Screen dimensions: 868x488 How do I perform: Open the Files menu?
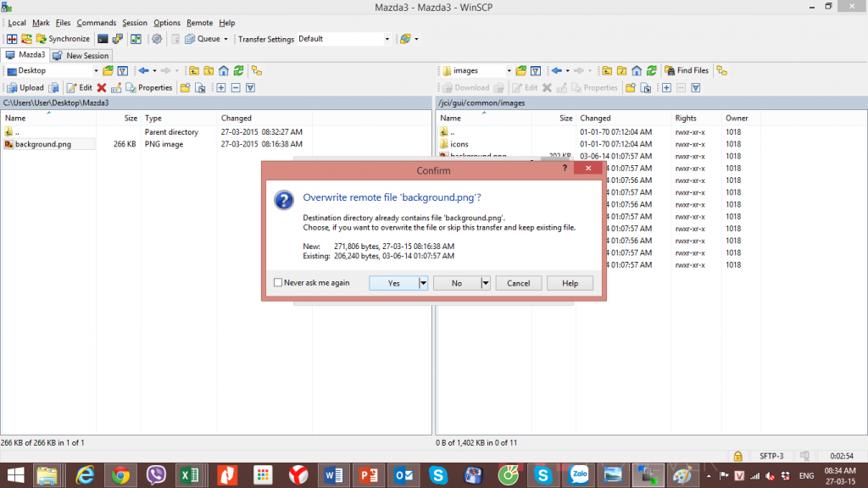63,23
